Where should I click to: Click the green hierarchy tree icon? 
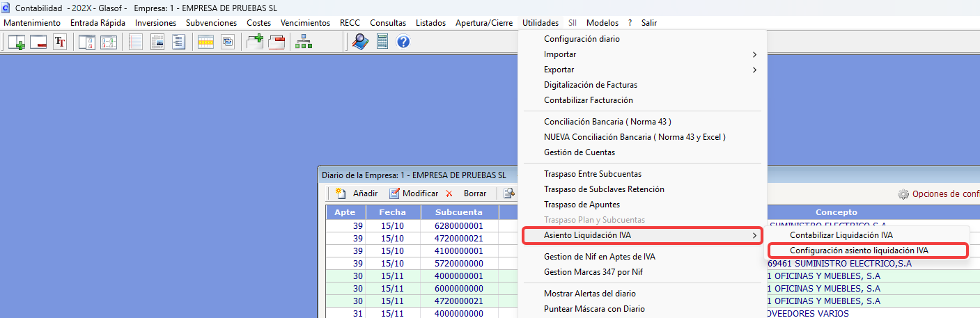click(x=304, y=42)
